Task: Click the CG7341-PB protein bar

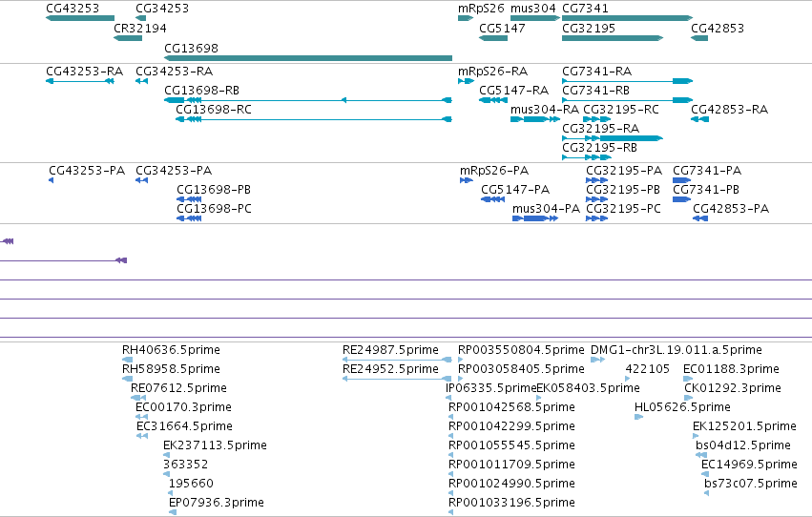Action: click(x=682, y=199)
